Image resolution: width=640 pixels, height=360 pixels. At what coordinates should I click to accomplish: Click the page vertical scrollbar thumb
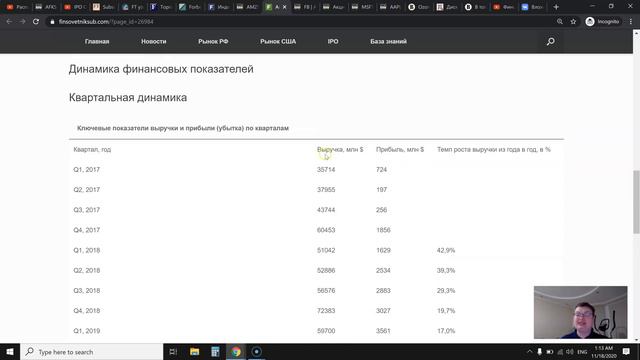(636, 202)
